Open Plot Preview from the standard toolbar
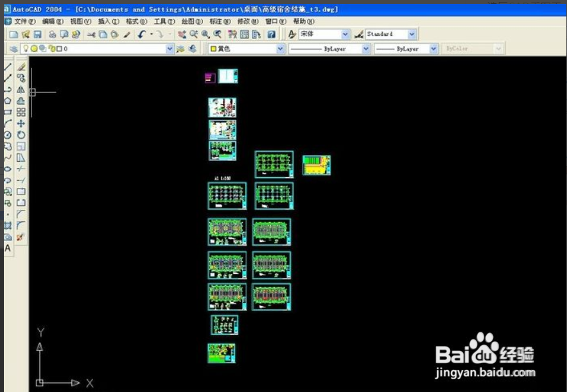The width and height of the screenshot is (567, 392). tap(64, 34)
